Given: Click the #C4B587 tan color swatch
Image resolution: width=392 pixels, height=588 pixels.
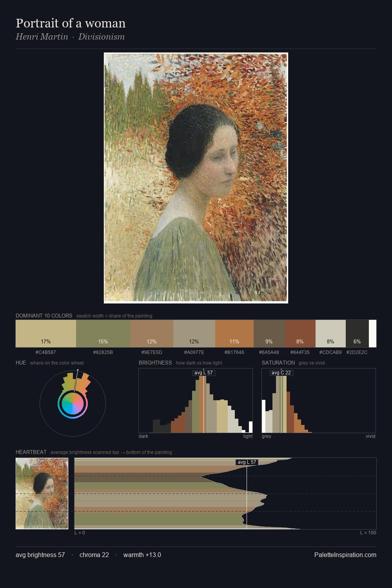Looking at the screenshot, I should coord(46,334).
